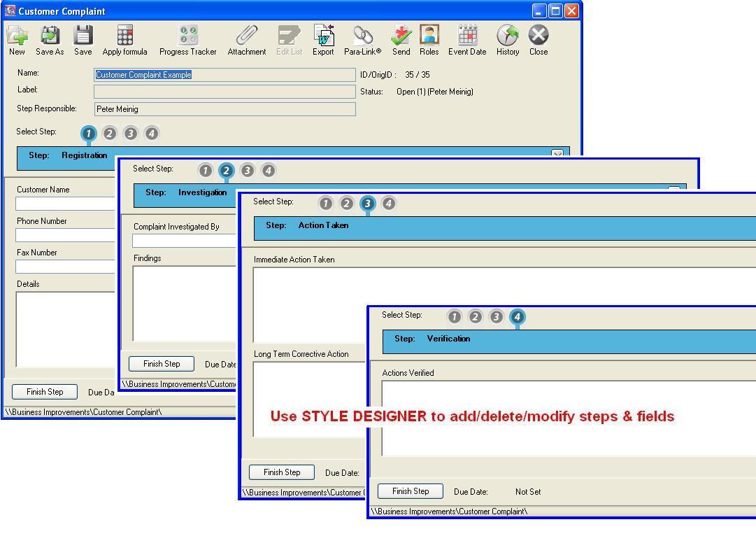Select step 3 Action Taken circle
The height and width of the screenshot is (550, 756).
click(369, 204)
